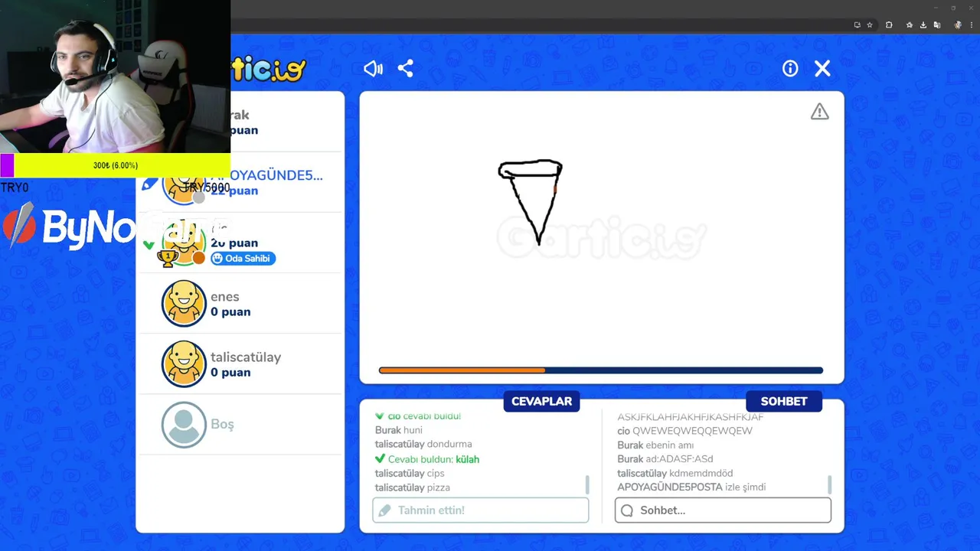Open the info icon in the header
The image size is (980, 551).
coord(790,69)
